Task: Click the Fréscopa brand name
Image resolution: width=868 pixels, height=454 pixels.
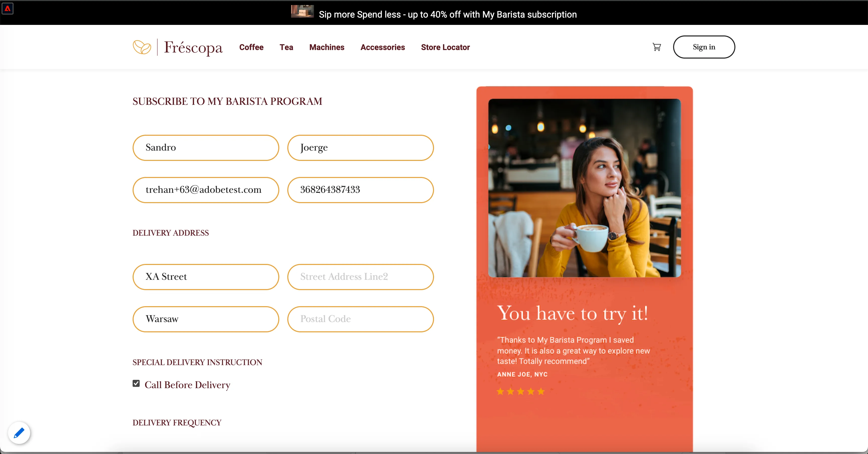Action: 193,48
